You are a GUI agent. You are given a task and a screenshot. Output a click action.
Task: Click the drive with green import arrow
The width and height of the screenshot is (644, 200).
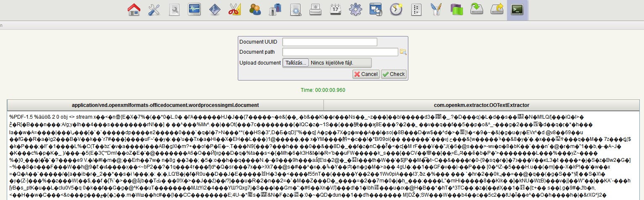pyautogui.click(x=477, y=10)
